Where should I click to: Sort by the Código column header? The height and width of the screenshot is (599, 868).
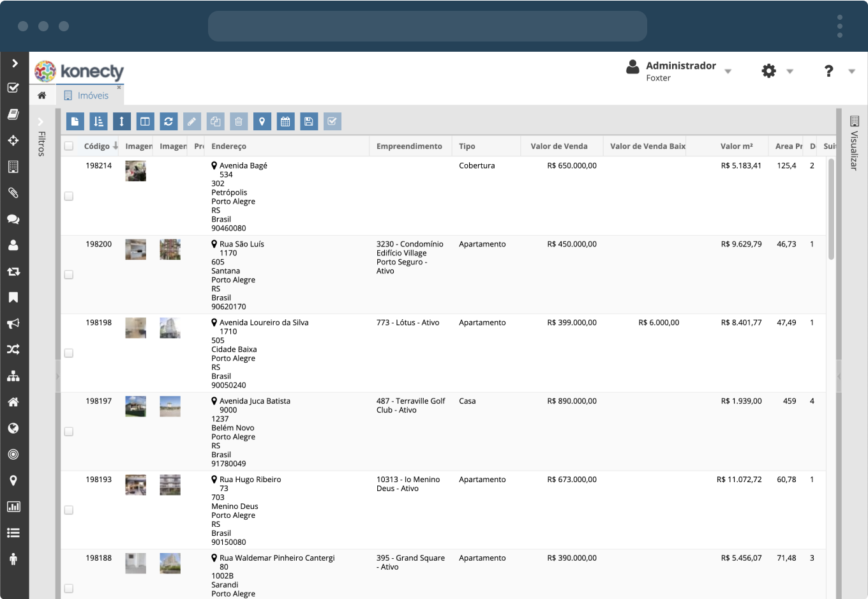pos(97,146)
